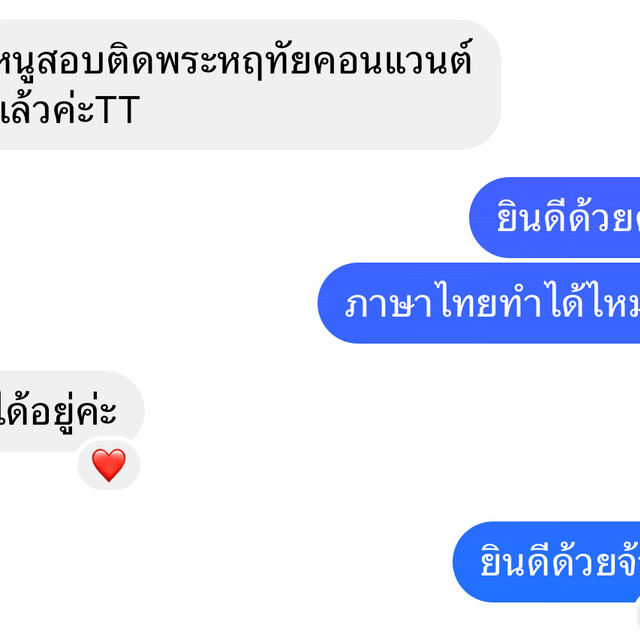The height and width of the screenshot is (640, 640).
Task: Click the word ภาษาไทย in blue bubble
Action: pos(420,303)
